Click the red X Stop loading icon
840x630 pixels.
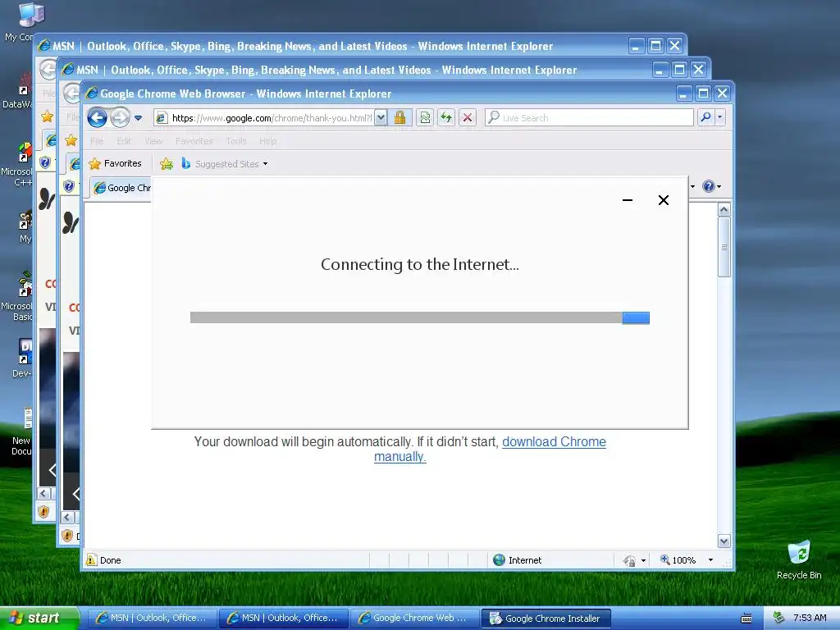coord(467,117)
